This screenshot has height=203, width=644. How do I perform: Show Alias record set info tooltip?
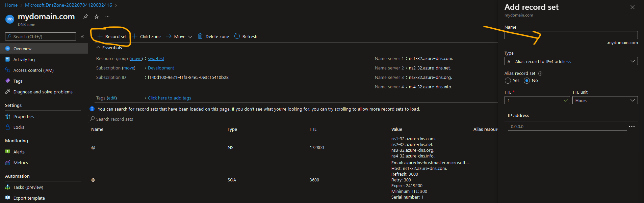540,74
